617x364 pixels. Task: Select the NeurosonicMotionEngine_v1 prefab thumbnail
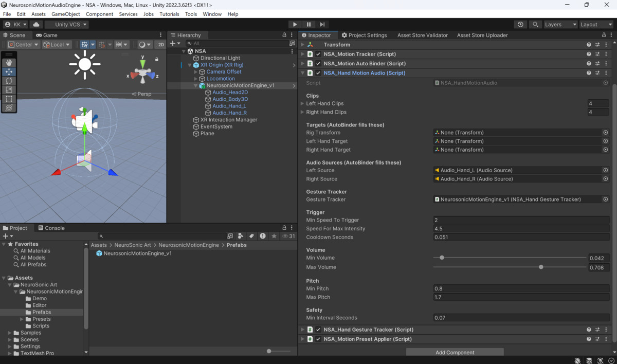click(x=99, y=253)
